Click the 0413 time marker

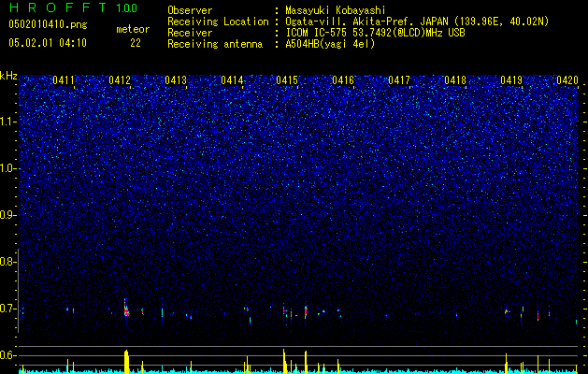click(x=176, y=80)
